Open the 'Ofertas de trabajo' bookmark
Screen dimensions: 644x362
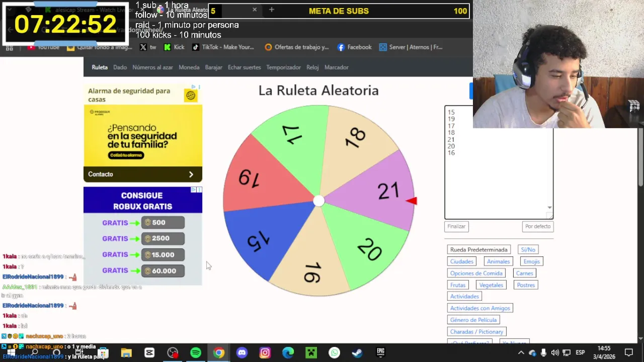(296, 47)
